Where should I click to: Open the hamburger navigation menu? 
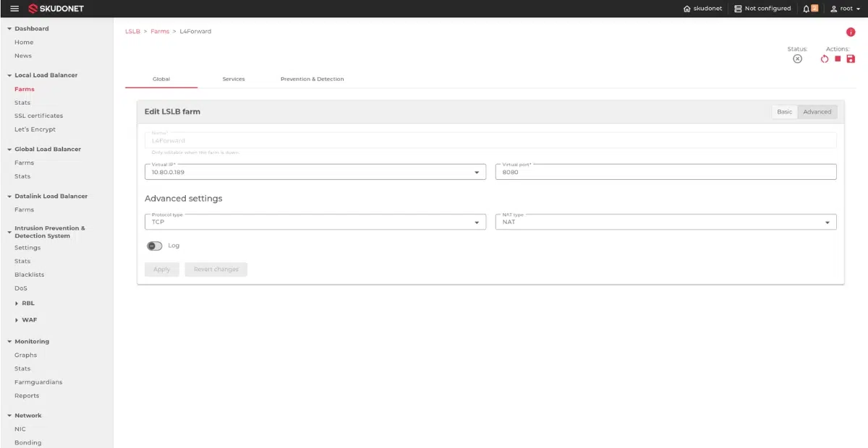[14, 9]
